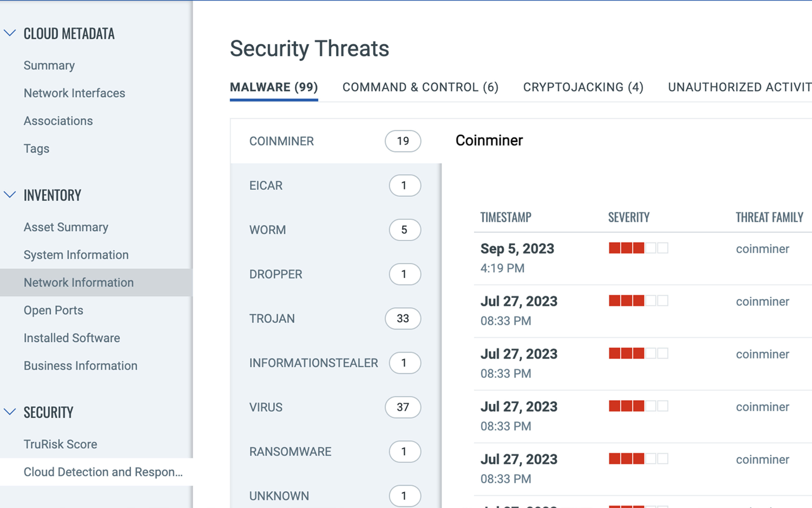Viewport: 812px width, 508px height.
Task: Select the Ransomware malware category
Action: (290, 452)
